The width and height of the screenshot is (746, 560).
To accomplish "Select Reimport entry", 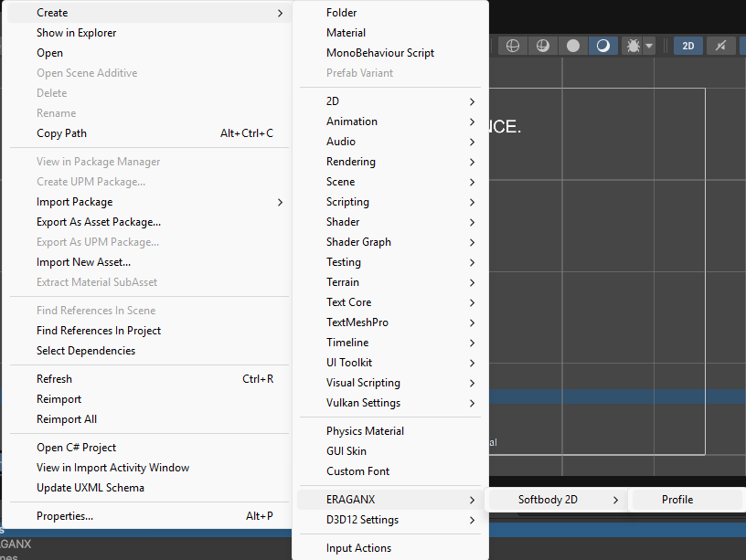I will coord(149,399).
